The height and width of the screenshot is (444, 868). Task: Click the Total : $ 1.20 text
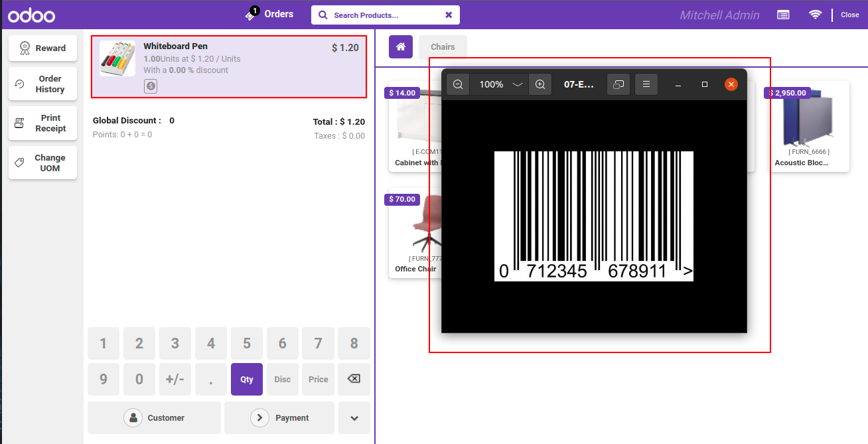339,122
